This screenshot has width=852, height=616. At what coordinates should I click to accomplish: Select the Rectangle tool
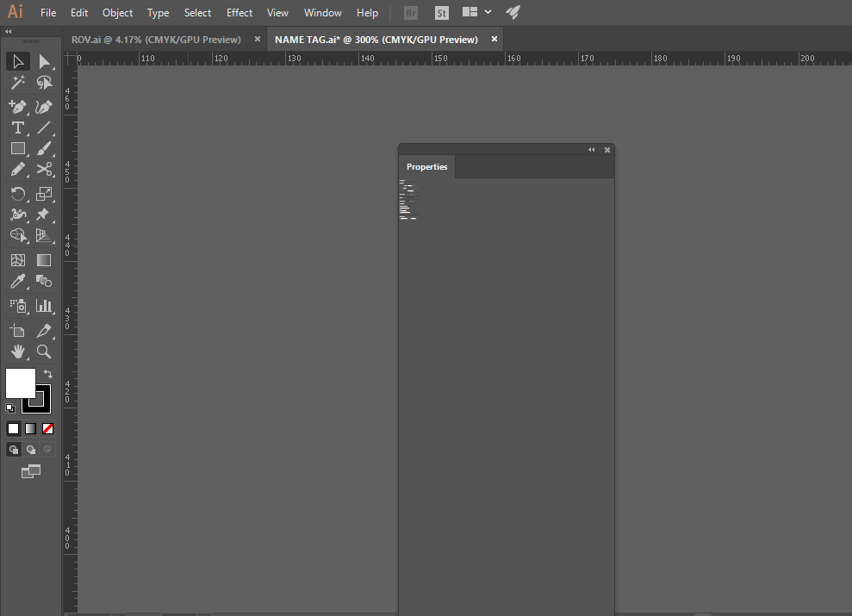18,148
